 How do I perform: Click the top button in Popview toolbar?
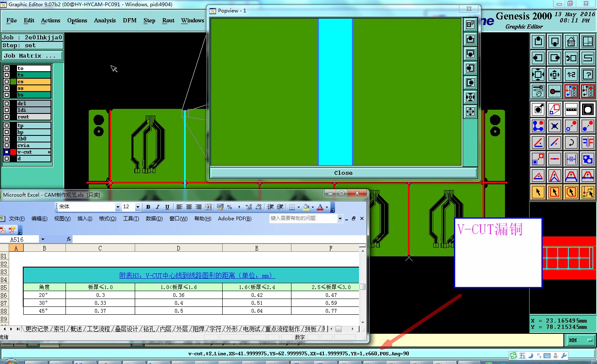pyautogui.click(x=470, y=25)
